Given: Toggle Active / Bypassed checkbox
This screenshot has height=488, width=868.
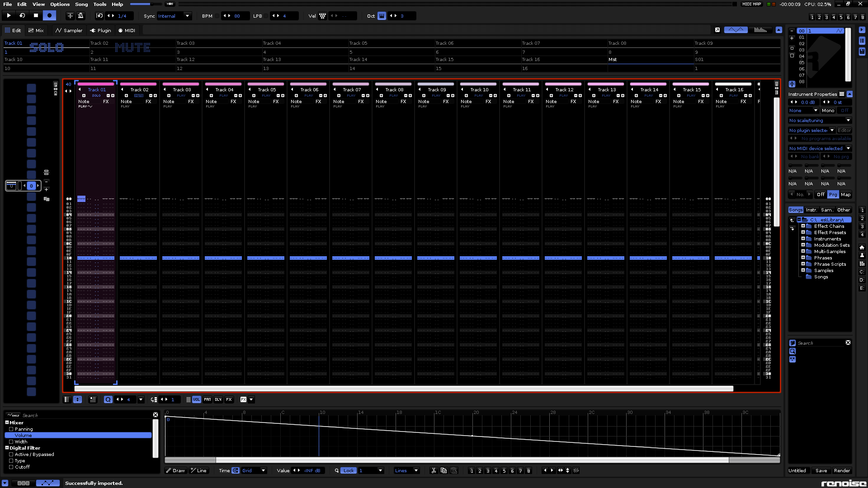Looking at the screenshot, I should (x=11, y=455).
